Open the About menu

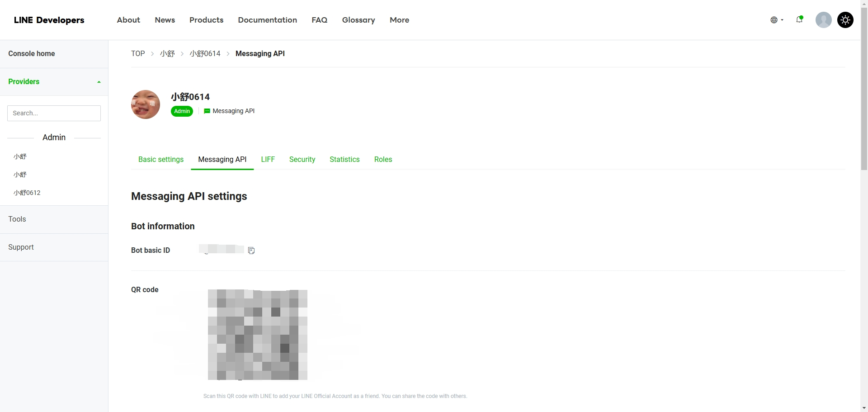tap(128, 20)
